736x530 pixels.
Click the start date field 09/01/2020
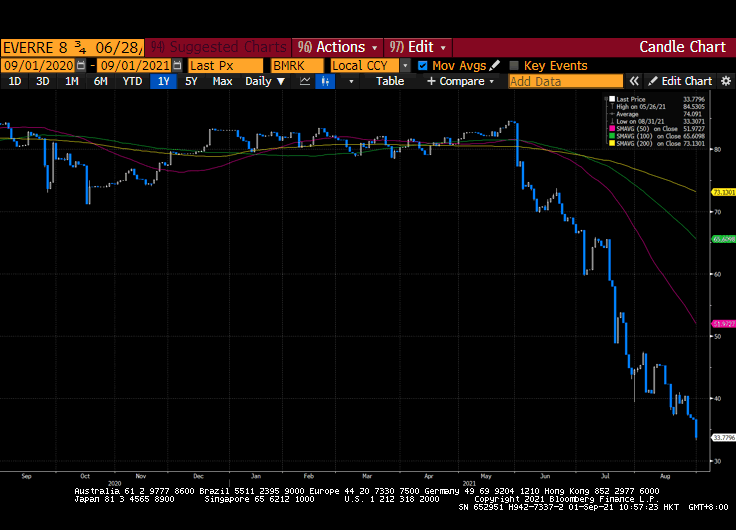38,65
